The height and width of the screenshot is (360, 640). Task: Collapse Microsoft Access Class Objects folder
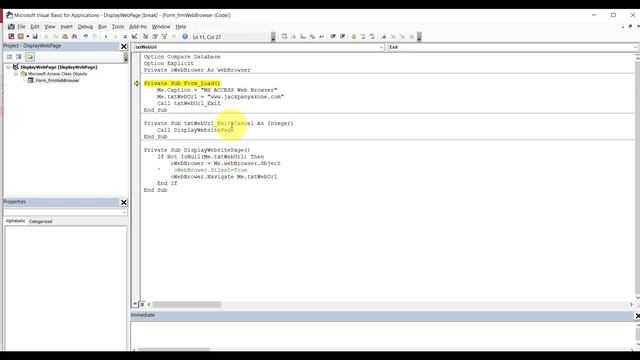point(16,74)
